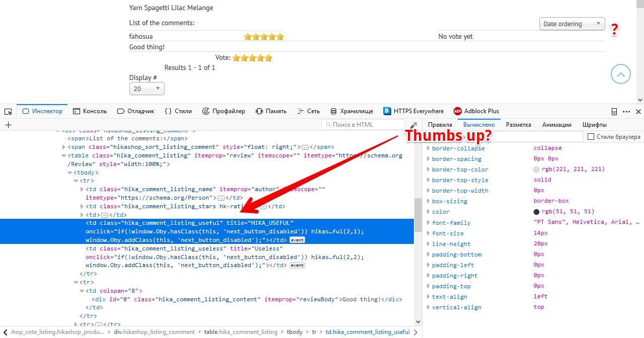Open the Память tab
644x338 pixels.
pos(271,111)
